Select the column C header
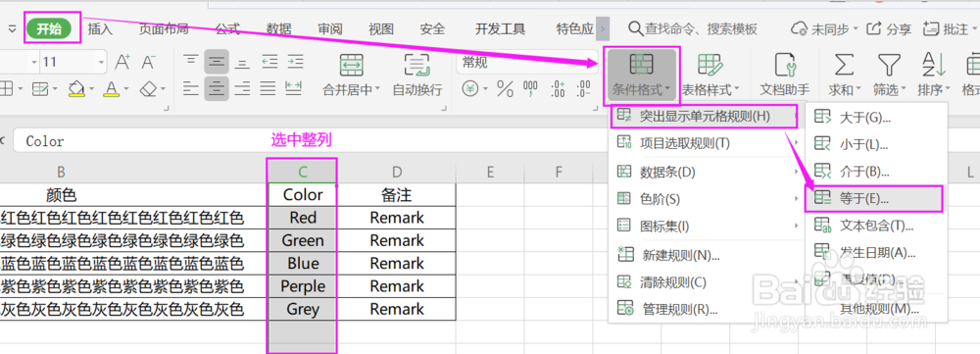The width and height of the screenshot is (980, 354). (x=302, y=172)
